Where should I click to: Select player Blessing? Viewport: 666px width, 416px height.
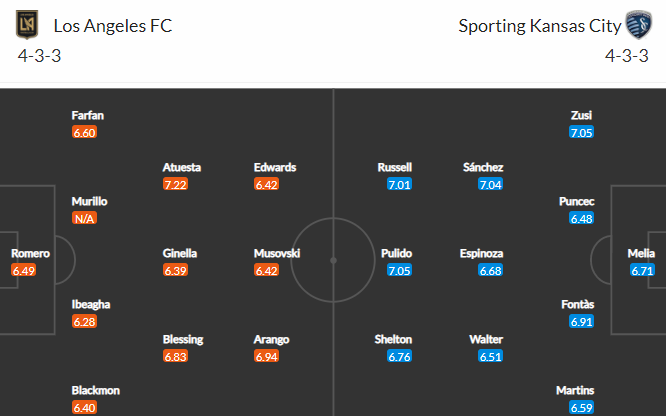[x=183, y=340]
